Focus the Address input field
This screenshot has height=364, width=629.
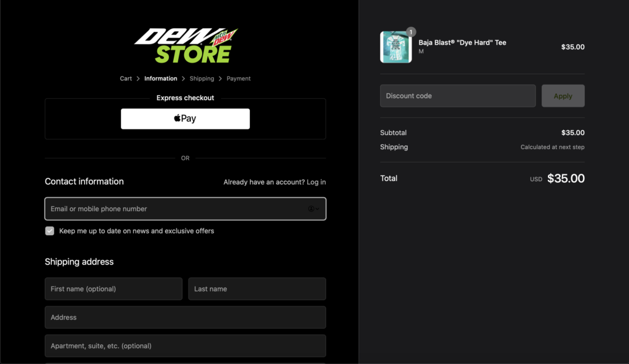(x=185, y=317)
